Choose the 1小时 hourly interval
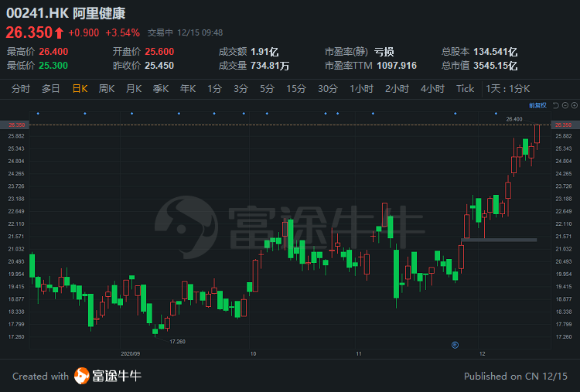 (361, 89)
